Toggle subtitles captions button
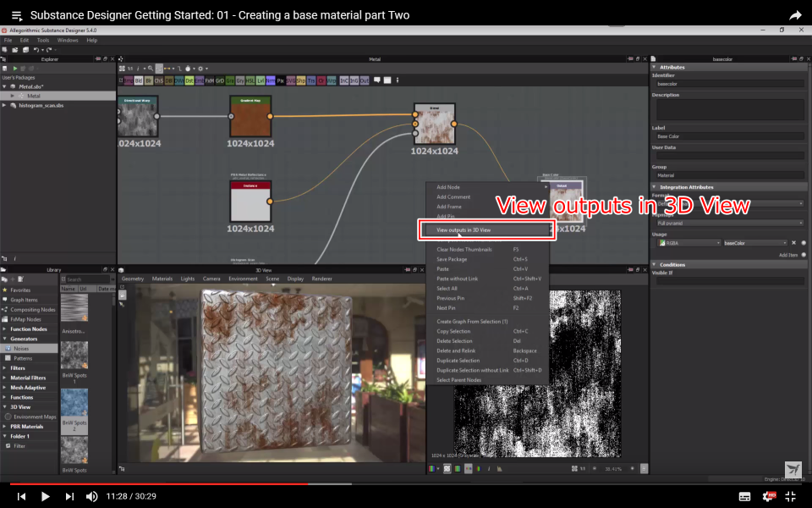Screen dimensions: 812x508 [x=744, y=497]
